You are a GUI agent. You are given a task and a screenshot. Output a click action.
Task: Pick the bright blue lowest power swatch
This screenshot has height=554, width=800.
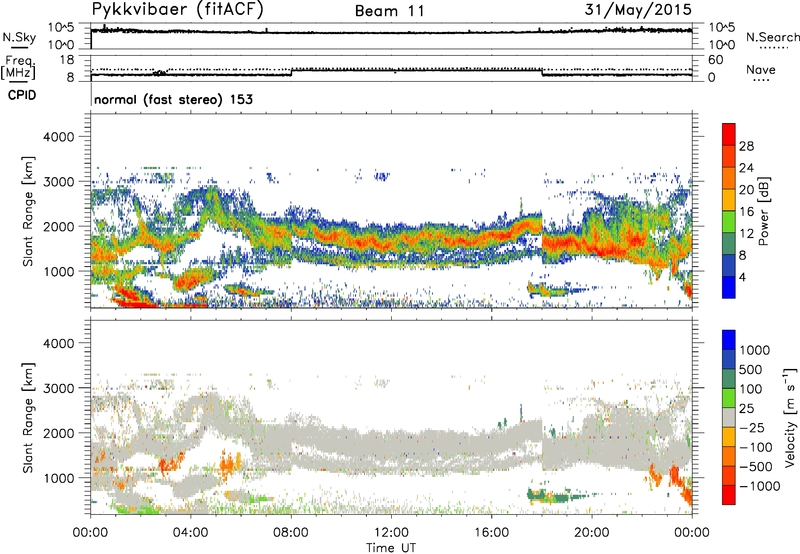coord(729,287)
